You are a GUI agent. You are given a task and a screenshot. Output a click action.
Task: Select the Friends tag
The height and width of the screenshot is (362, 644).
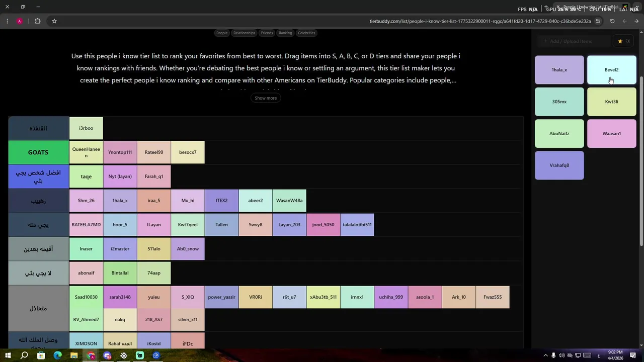point(267,33)
